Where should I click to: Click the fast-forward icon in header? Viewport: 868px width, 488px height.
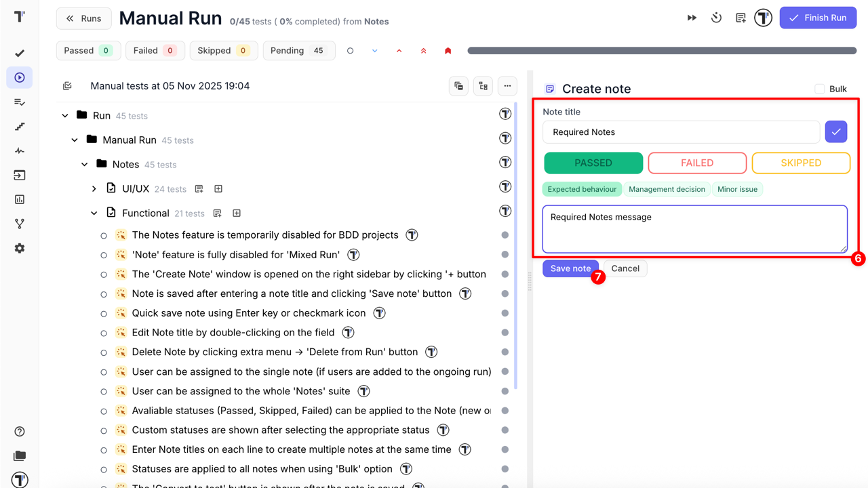point(692,18)
